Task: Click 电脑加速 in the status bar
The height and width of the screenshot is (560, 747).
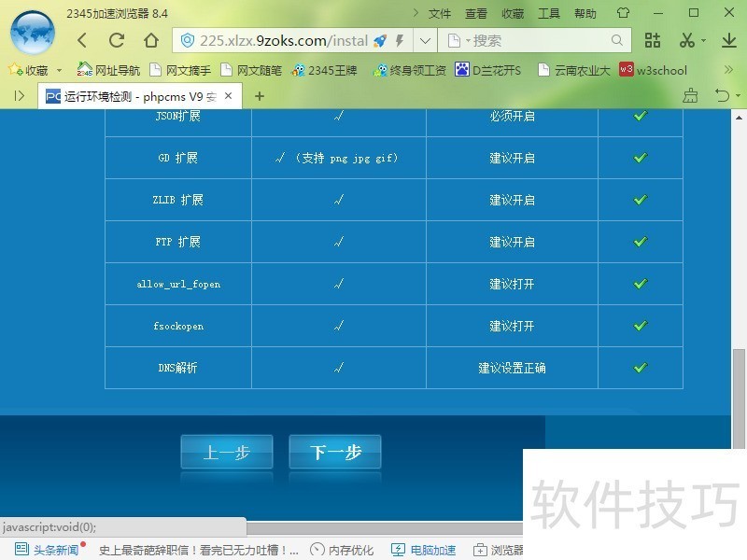Action: [423, 550]
